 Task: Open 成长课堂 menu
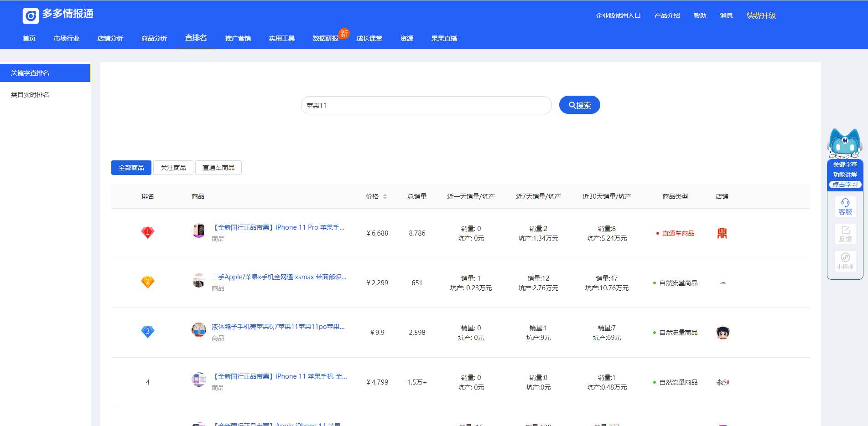pos(369,38)
